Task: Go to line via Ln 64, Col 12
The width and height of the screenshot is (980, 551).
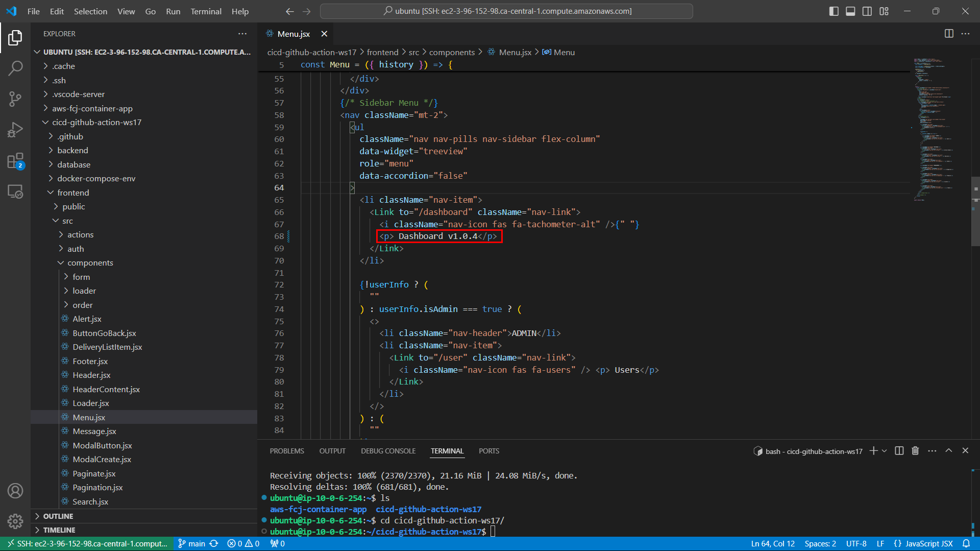Action: pos(773,544)
